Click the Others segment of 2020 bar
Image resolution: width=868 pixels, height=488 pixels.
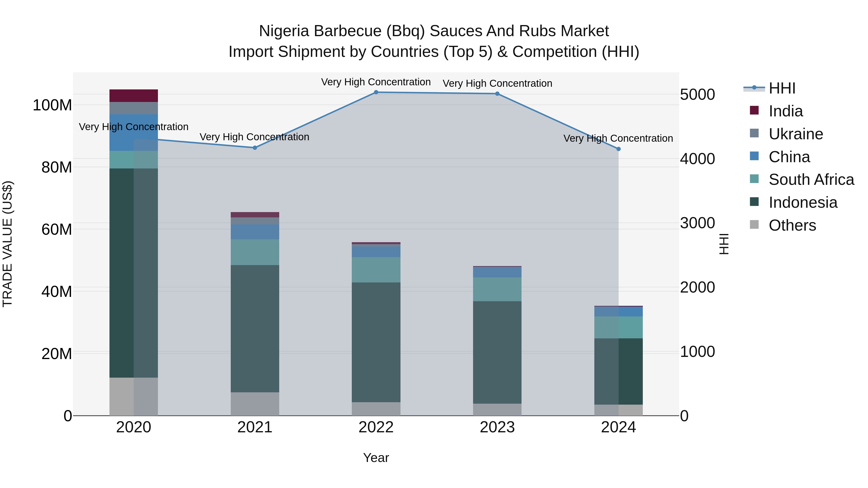click(134, 396)
